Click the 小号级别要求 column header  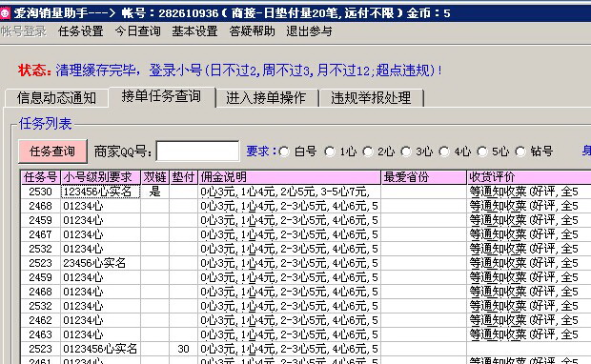101,177
